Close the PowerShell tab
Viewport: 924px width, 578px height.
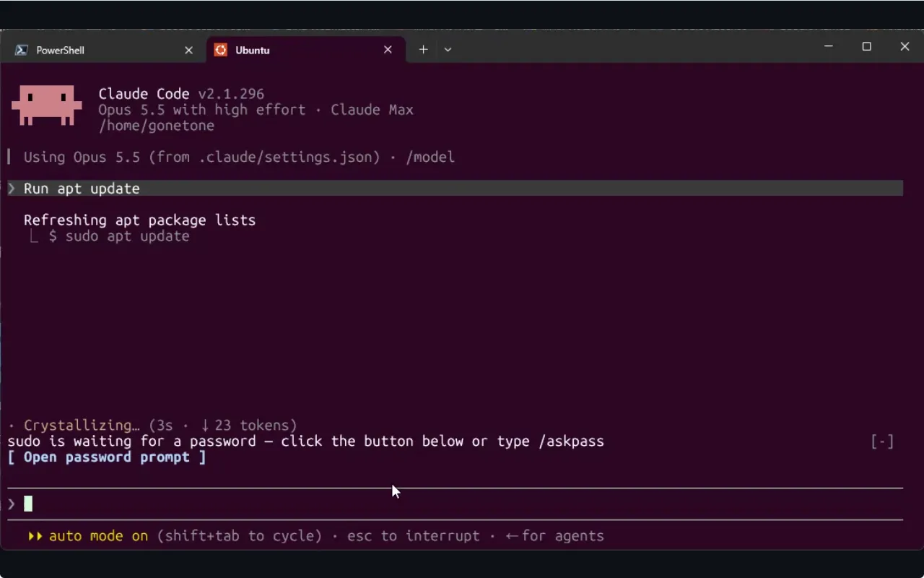188,50
